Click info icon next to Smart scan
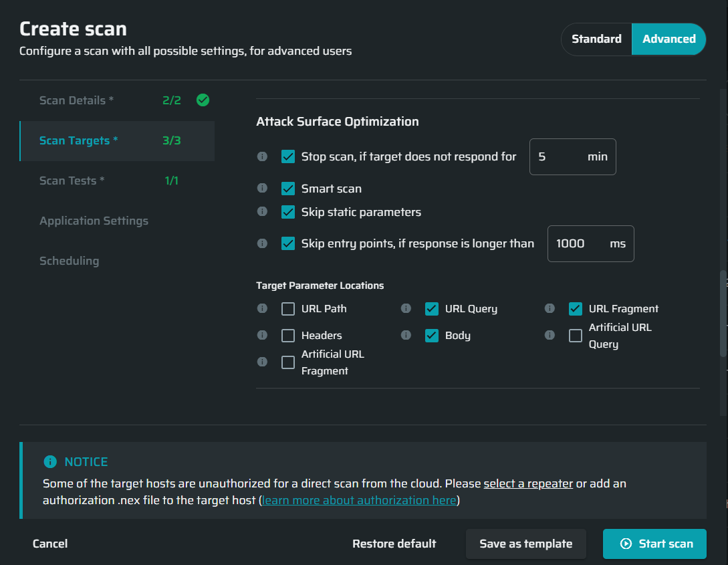The image size is (728, 565). [x=262, y=188]
